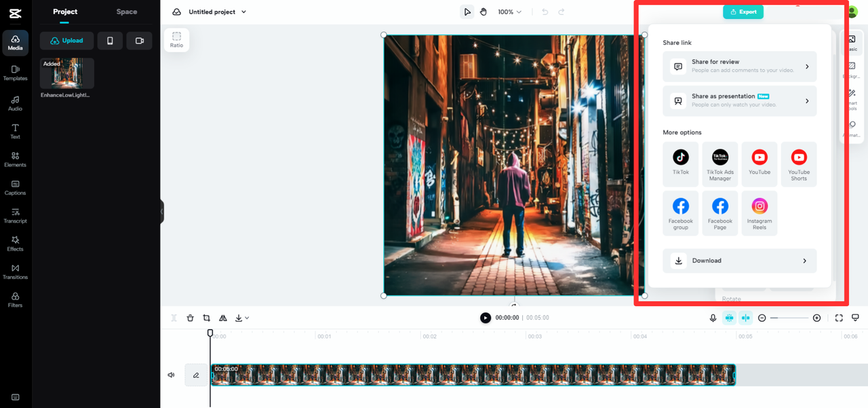Click the timeline zoom slider track
This screenshot has width=868, height=408.
click(789, 318)
